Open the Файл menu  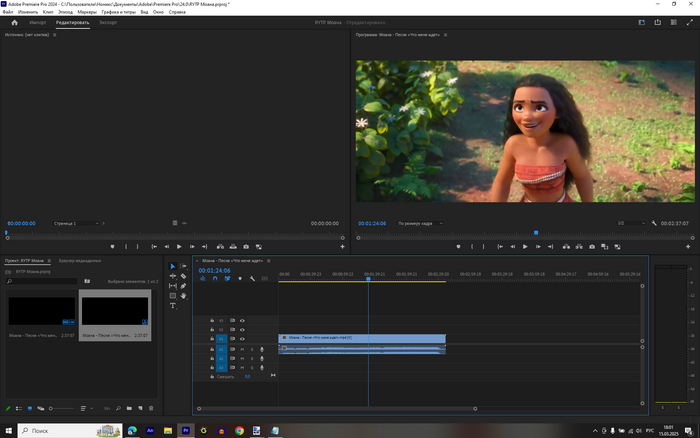coord(8,12)
